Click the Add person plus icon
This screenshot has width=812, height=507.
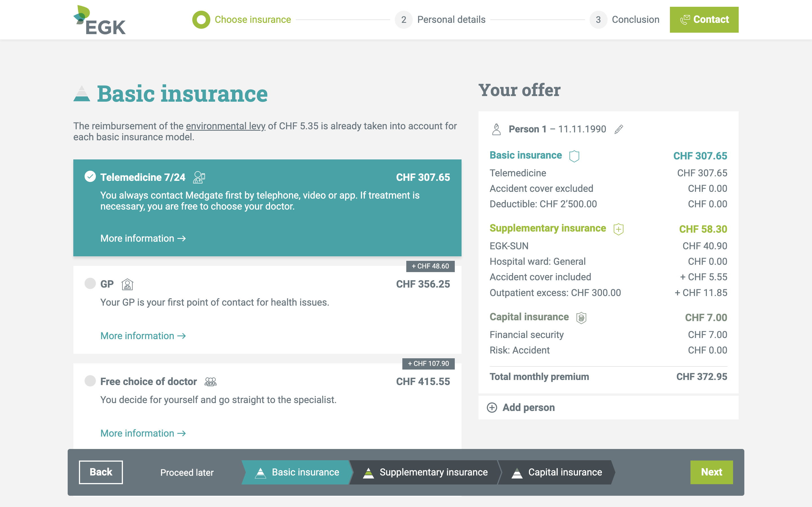(x=492, y=407)
